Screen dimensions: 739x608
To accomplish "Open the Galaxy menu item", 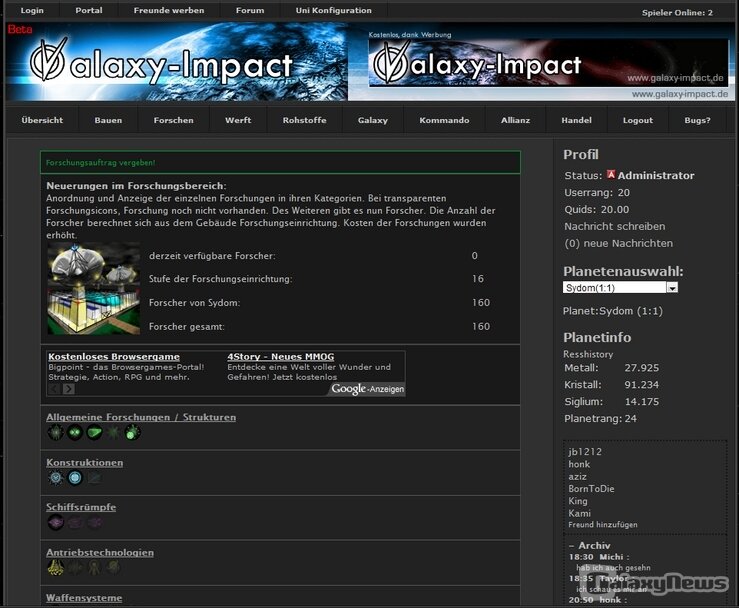I will pyautogui.click(x=373, y=120).
